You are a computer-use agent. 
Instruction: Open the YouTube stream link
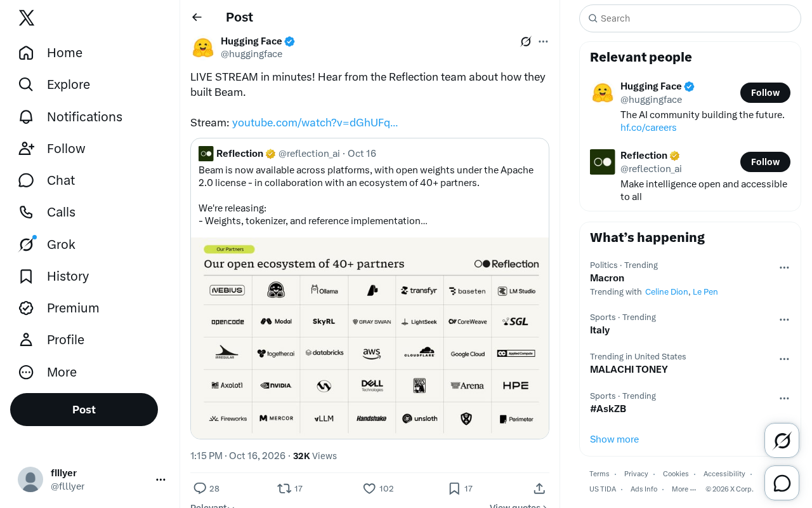coord(315,123)
